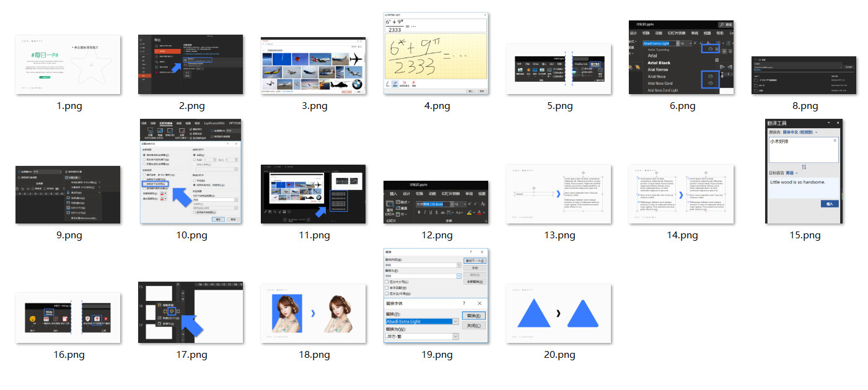This screenshot has height=390, width=868.
Task: Click the file name "9.png"
Action: click(x=68, y=235)
